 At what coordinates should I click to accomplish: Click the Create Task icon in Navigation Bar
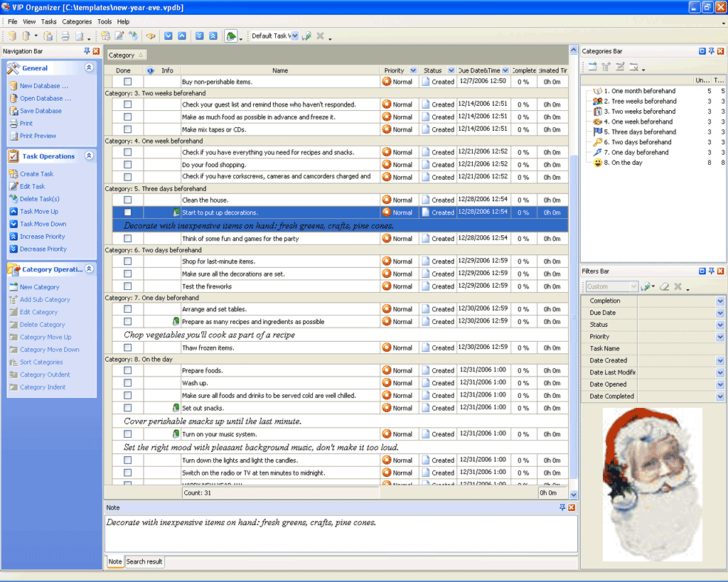14,174
